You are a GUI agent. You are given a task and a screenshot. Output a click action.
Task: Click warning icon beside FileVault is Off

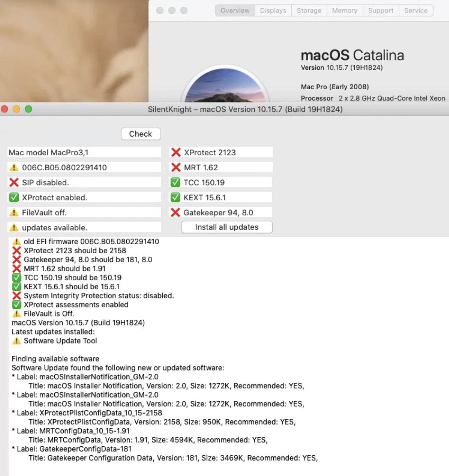(16, 314)
